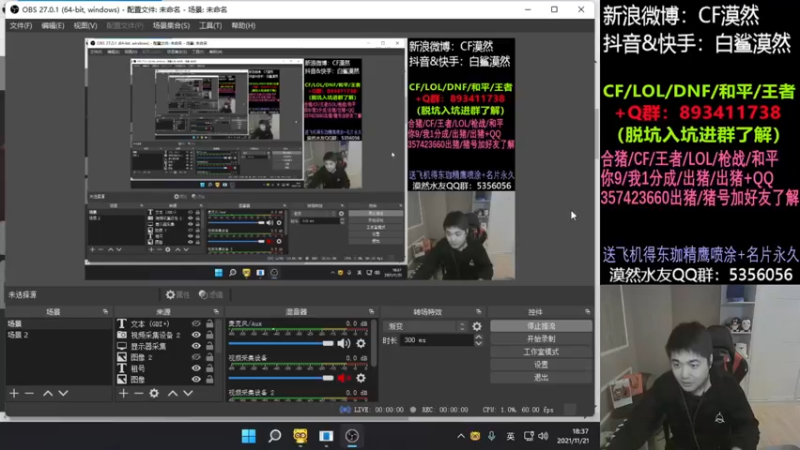800x450 pixels.
Task: Remove the selected scene with the minus icon under 场景
Action: [29, 393]
